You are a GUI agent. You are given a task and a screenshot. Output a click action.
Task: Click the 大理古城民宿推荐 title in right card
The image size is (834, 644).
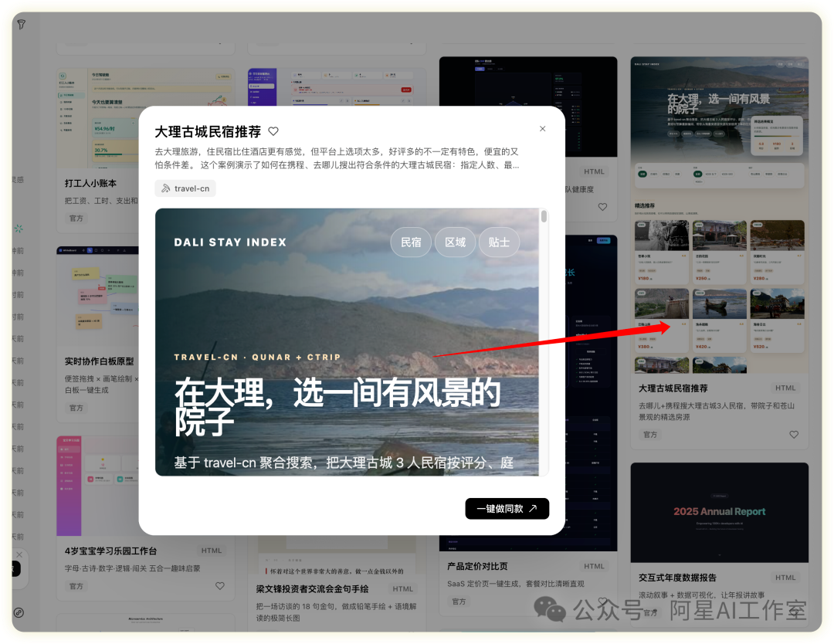coord(673,388)
